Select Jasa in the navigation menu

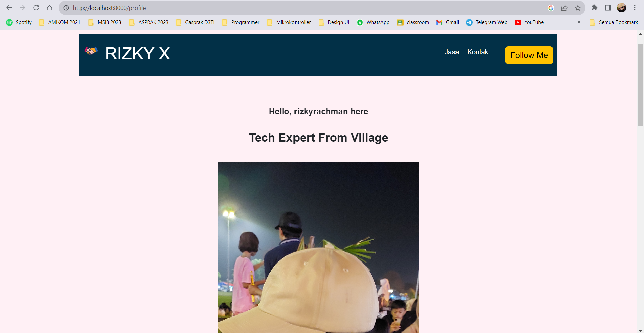pos(451,52)
